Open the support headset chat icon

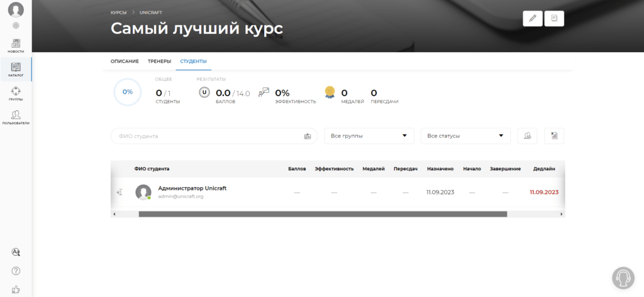(623, 278)
